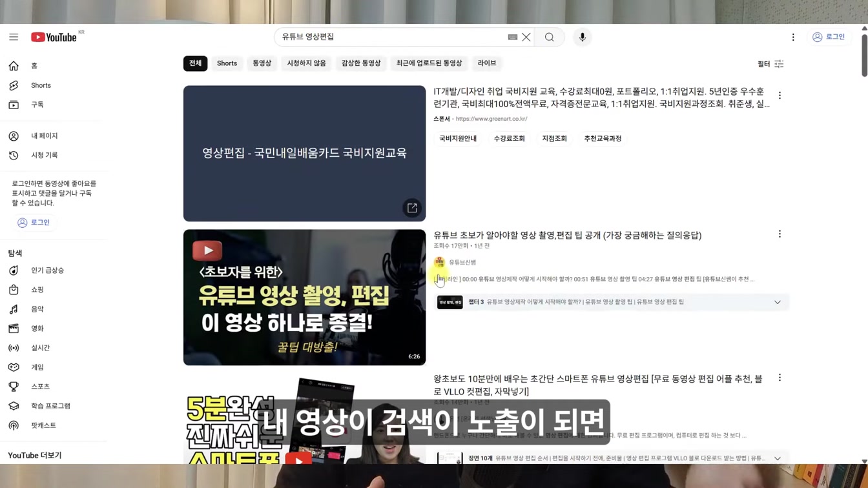Open more options for 왕초보도 10분만에 video

pos(780,378)
